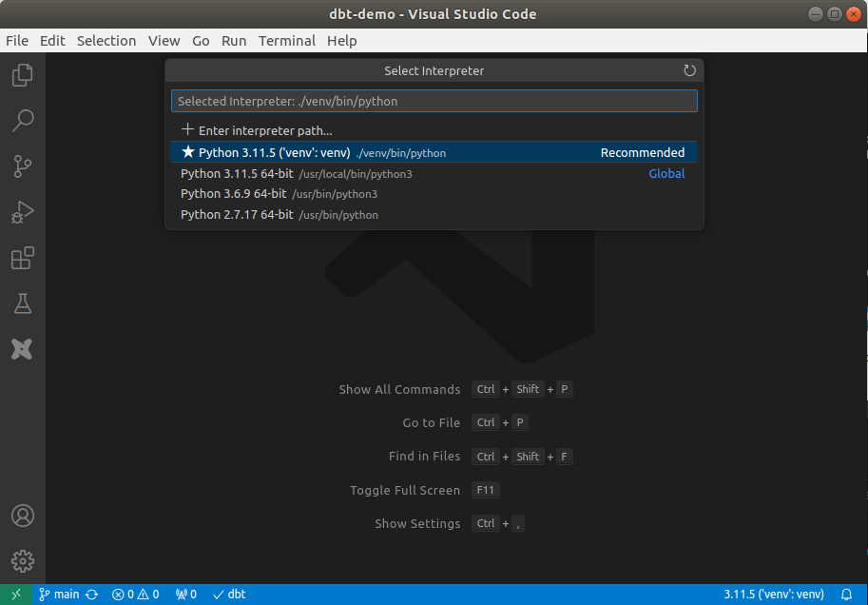Open the Accounts menu icon
Image resolution: width=868 pixels, height=605 pixels.
point(22,516)
